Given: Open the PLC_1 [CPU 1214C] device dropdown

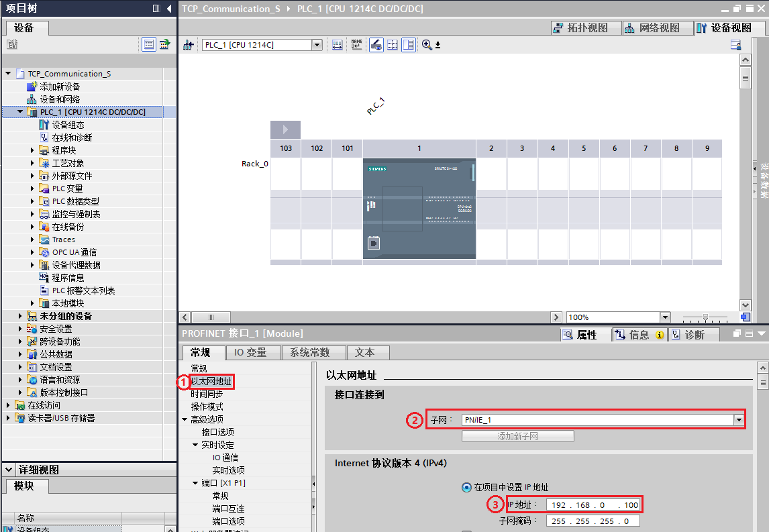Looking at the screenshot, I should 317,45.
